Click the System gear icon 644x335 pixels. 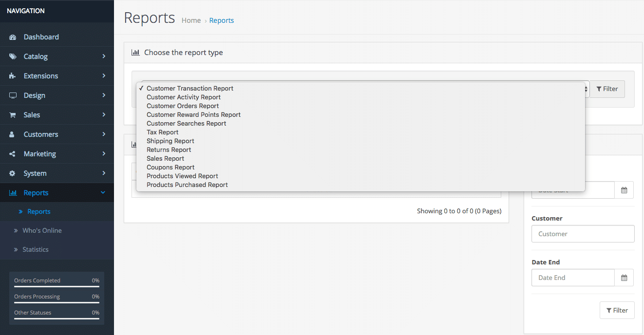click(13, 173)
